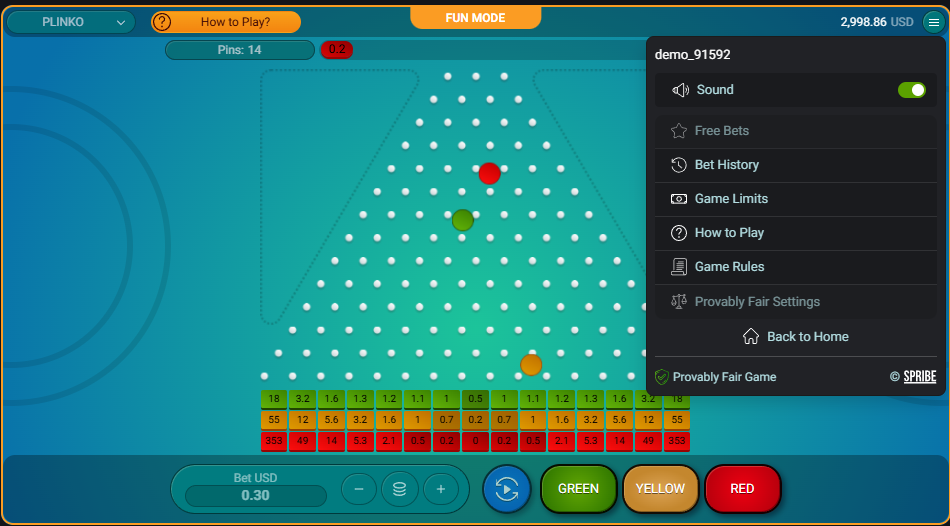Click question mark icon on orange How to Play button
The height and width of the screenshot is (526, 950).
162,22
